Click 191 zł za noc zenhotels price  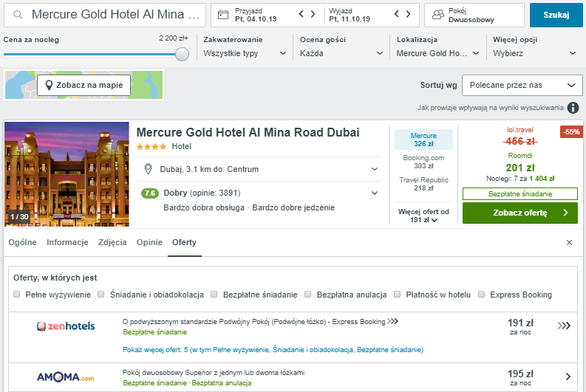[520, 326]
